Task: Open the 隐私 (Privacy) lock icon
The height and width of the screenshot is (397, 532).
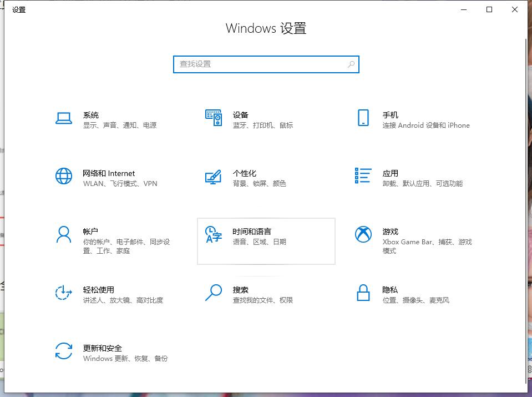Action: click(x=363, y=293)
